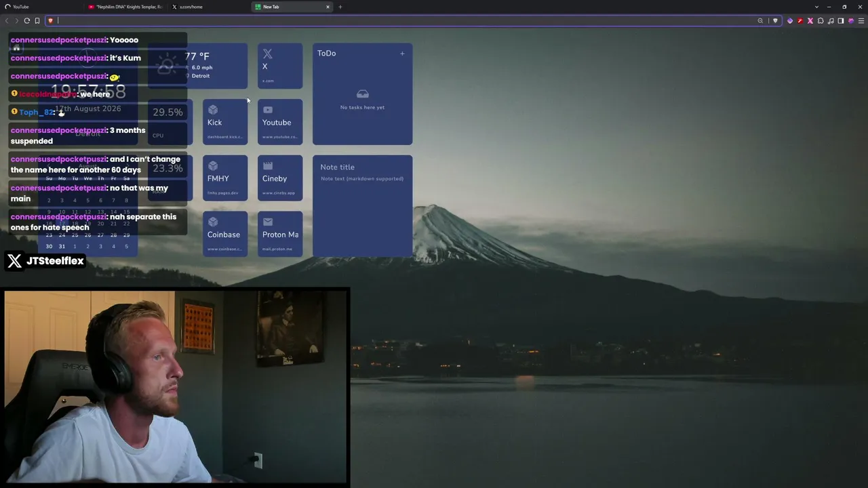Screen dimensions: 868x488
Task: Select 31 in the calendar widget
Action: point(62,246)
